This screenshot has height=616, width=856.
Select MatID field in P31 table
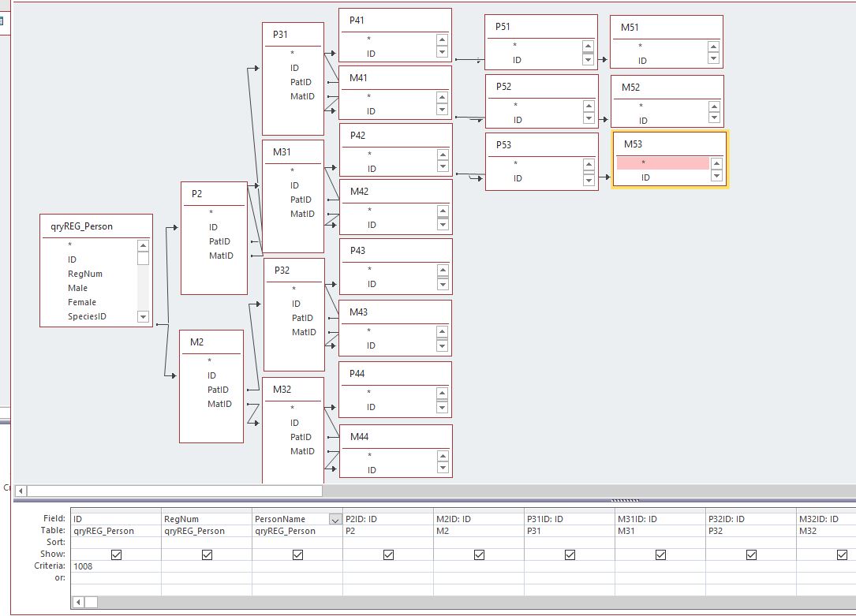[302, 96]
